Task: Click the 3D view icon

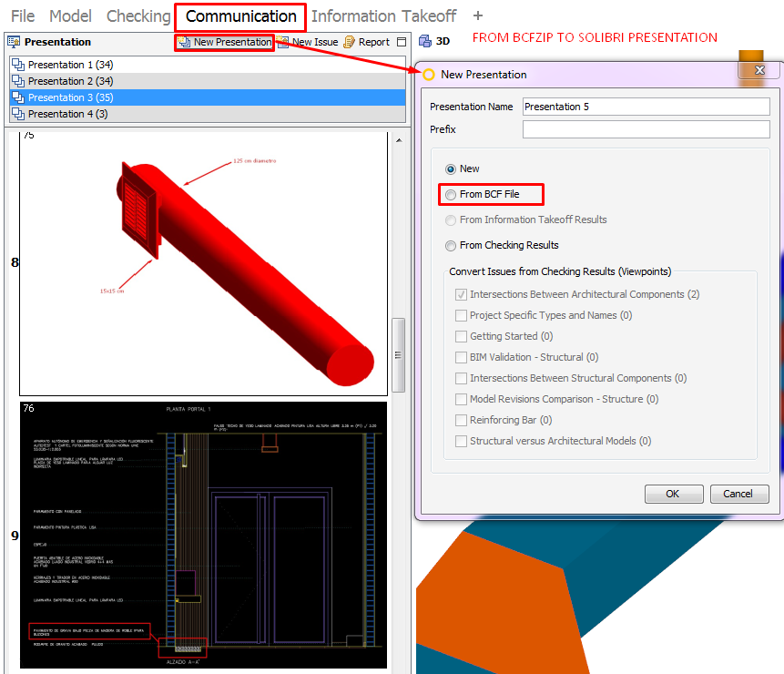Action: pos(425,41)
